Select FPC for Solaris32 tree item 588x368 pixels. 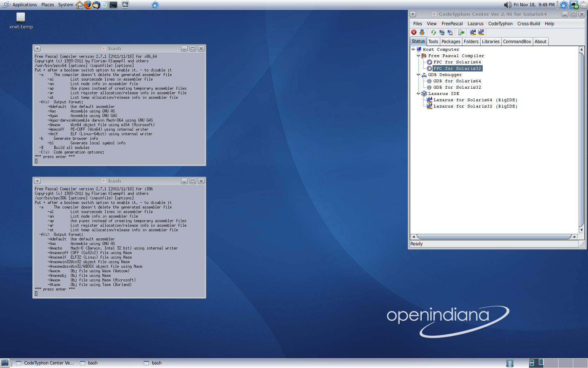tap(457, 68)
